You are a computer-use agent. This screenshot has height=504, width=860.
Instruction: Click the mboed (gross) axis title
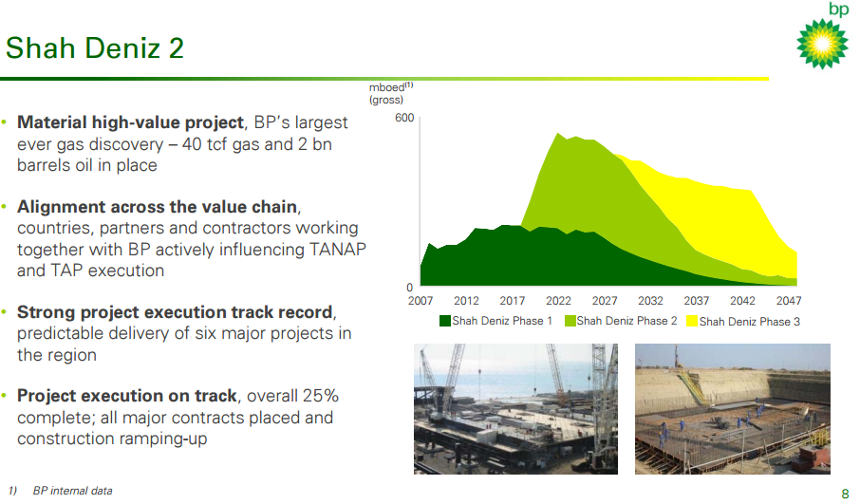click(x=390, y=93)
